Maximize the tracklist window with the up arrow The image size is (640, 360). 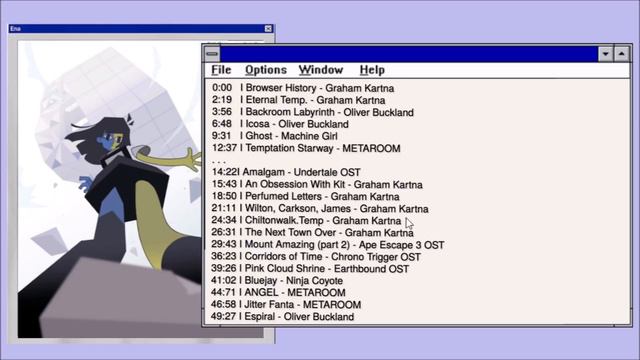point(622,54)
